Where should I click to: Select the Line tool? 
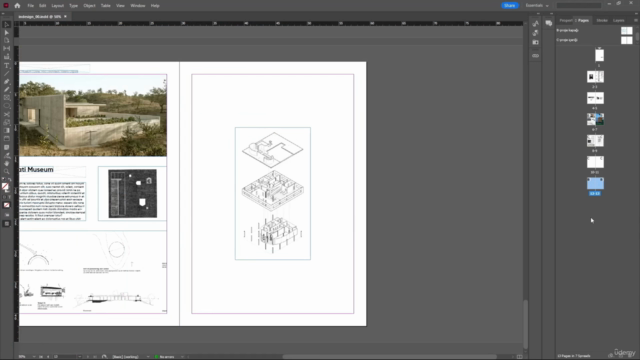pos(7,74)
